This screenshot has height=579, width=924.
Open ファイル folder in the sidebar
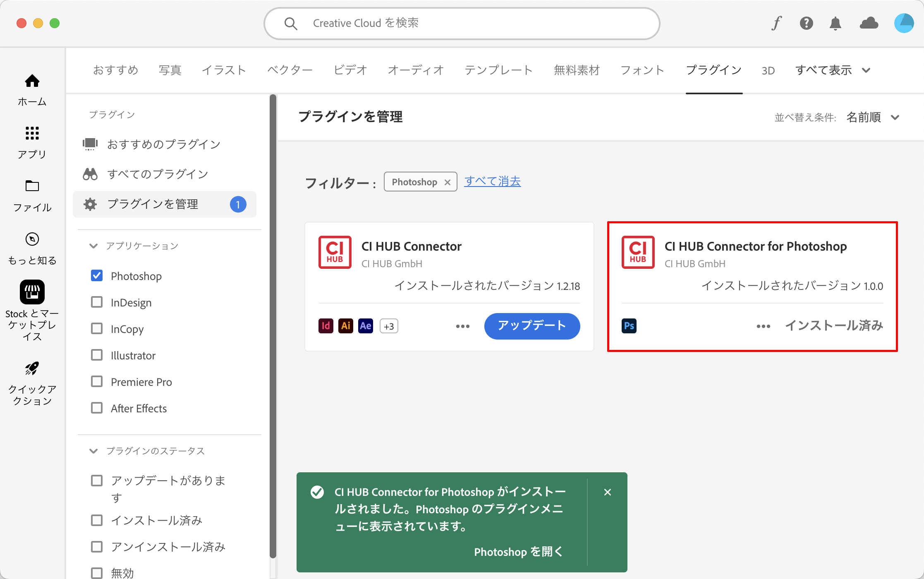[32, 196]
